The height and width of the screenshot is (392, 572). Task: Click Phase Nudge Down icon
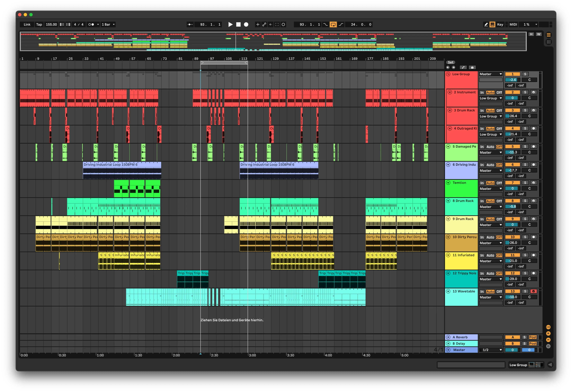[62, 24]
